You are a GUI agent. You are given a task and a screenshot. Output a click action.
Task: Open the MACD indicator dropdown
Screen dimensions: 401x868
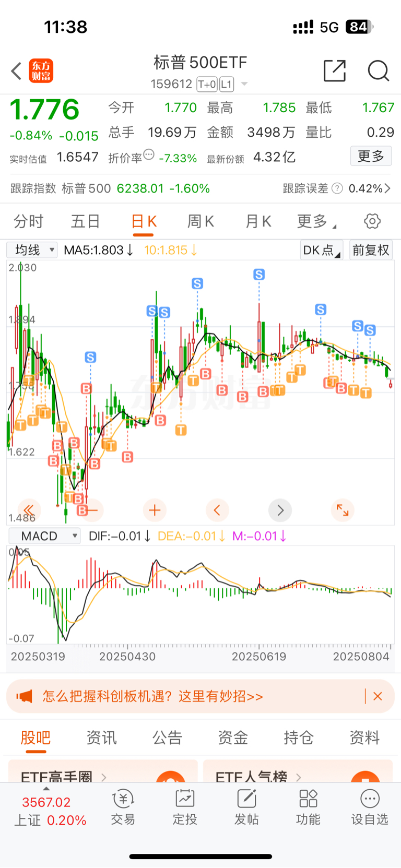coord(44,536)
